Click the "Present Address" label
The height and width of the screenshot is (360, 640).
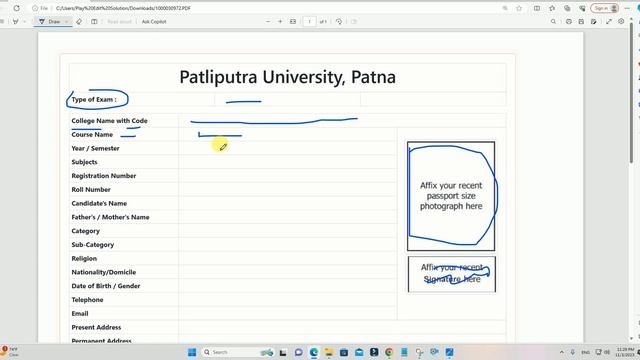click(96, 327)
